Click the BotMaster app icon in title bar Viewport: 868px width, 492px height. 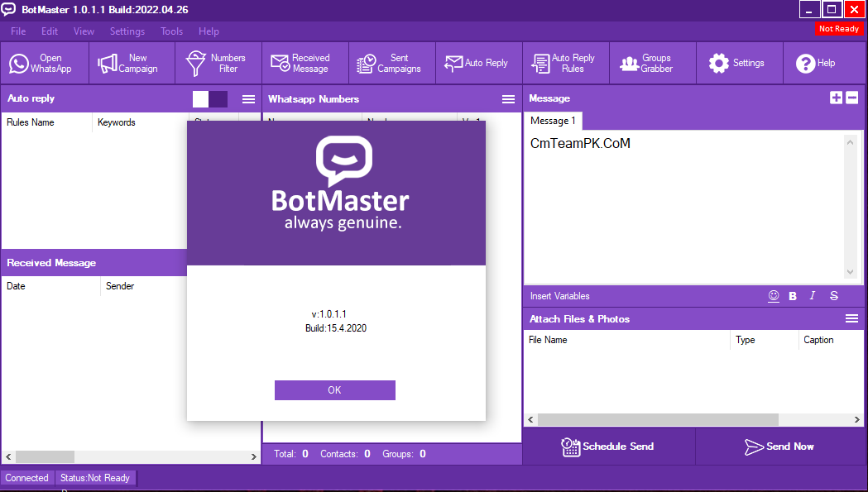[8, 9]
